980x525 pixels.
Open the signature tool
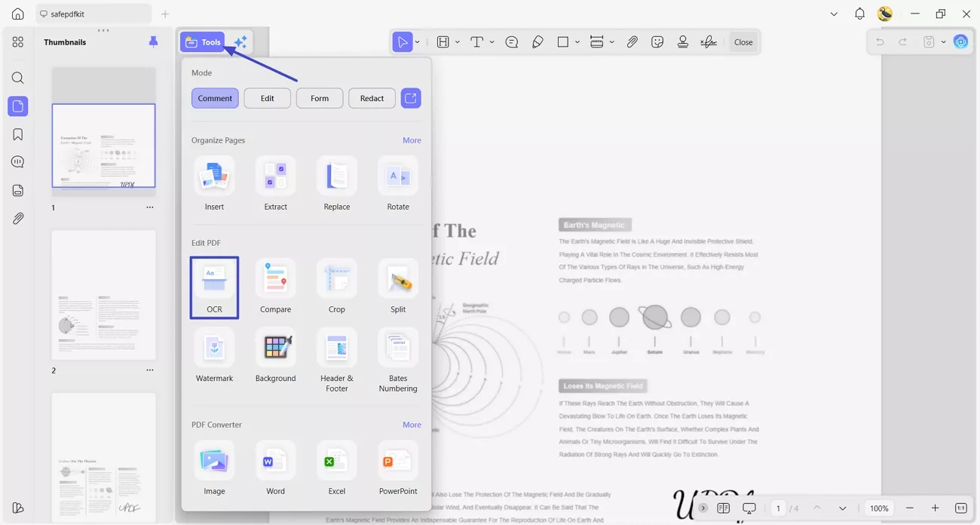(x=709, y=42)
